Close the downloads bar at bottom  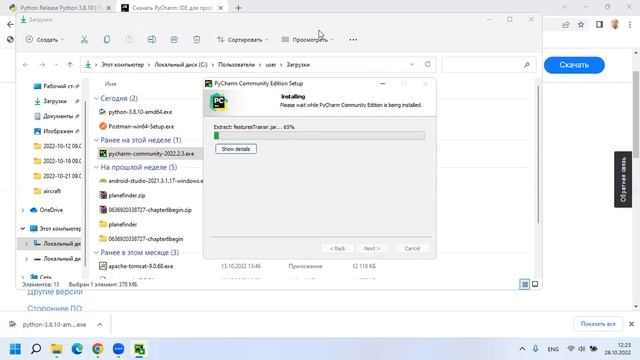point(631,324)
